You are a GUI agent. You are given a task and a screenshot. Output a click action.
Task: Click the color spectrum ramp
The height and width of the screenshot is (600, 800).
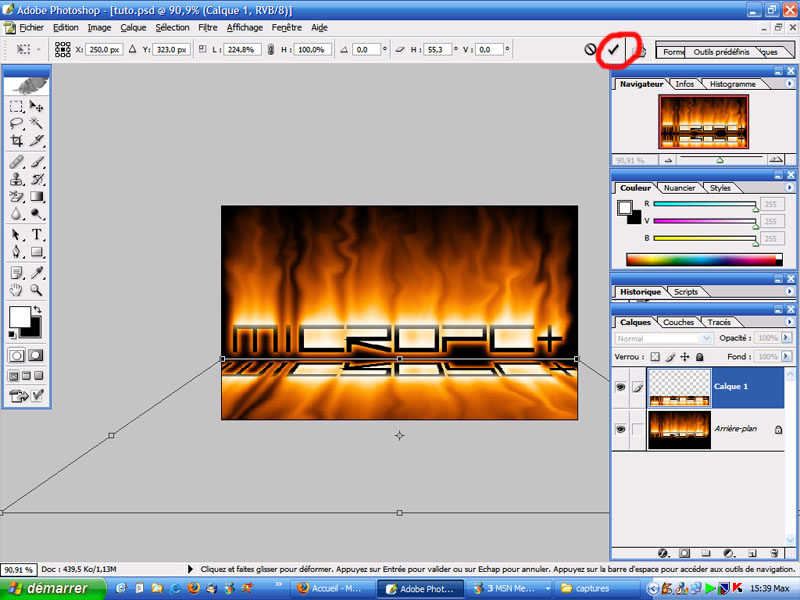click(704, 260)
